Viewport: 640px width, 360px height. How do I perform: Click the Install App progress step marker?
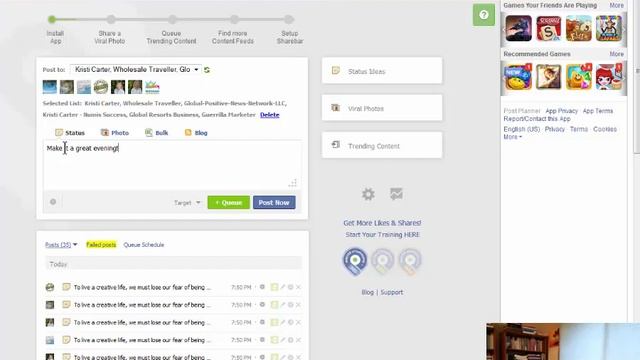[52, 19]
